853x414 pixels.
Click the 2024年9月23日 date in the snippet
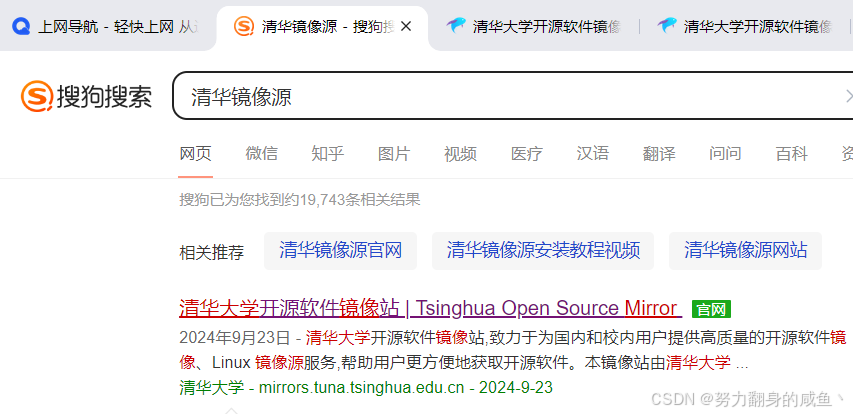(235, 338)
